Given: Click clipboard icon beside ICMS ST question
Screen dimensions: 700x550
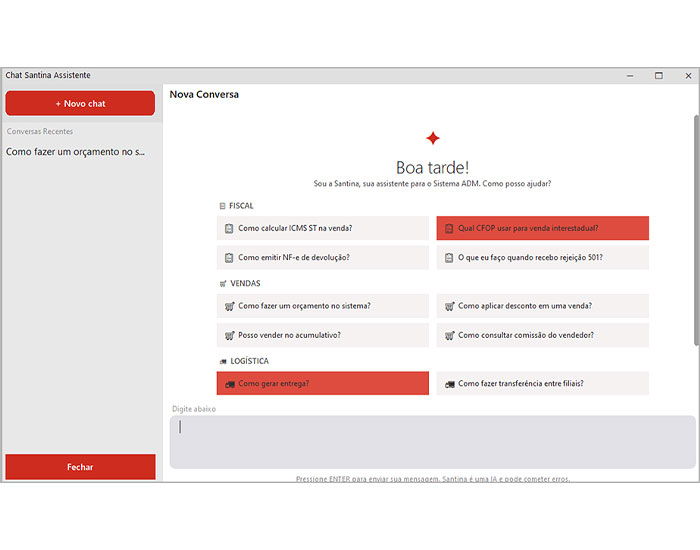Looking at the screenshot, I should (229, 228).
